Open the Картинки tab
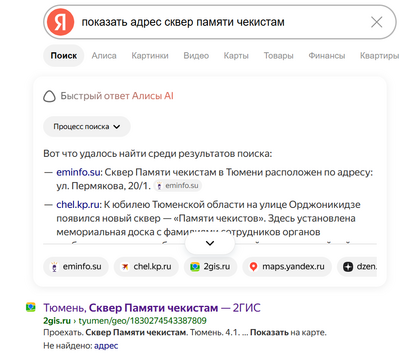Viewport: 400px width, 361px height. [150, 56]
